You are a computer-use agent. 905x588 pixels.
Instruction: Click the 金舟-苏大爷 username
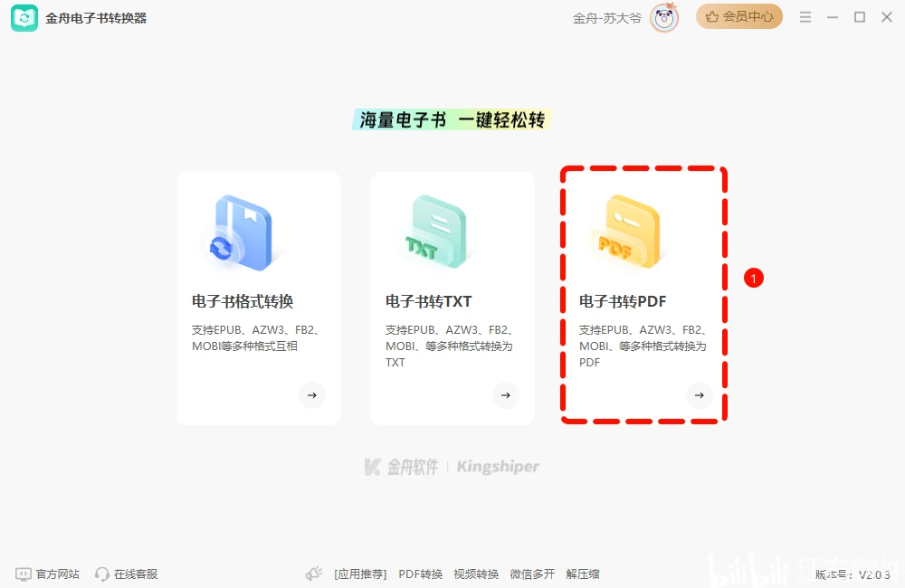tap(606, 18)
